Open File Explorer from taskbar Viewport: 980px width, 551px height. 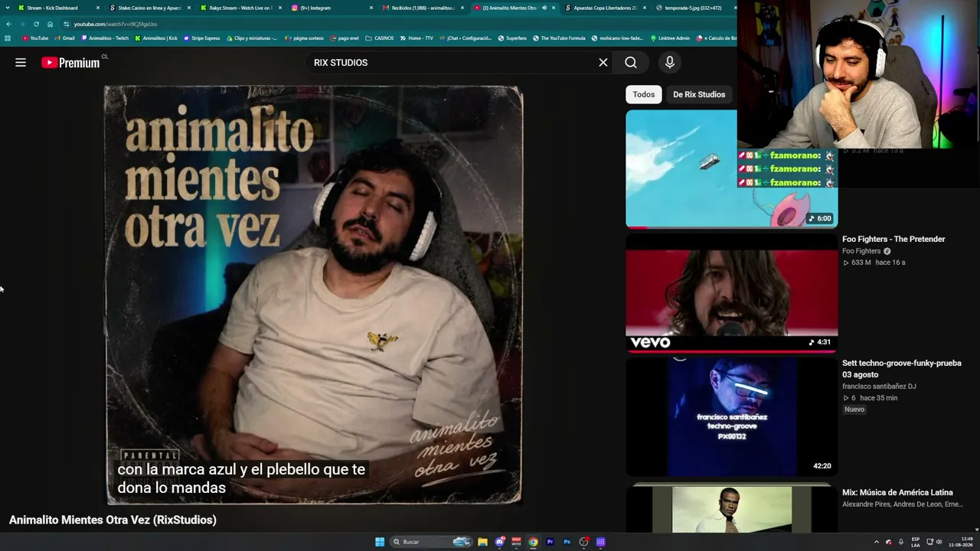(482, 542)
